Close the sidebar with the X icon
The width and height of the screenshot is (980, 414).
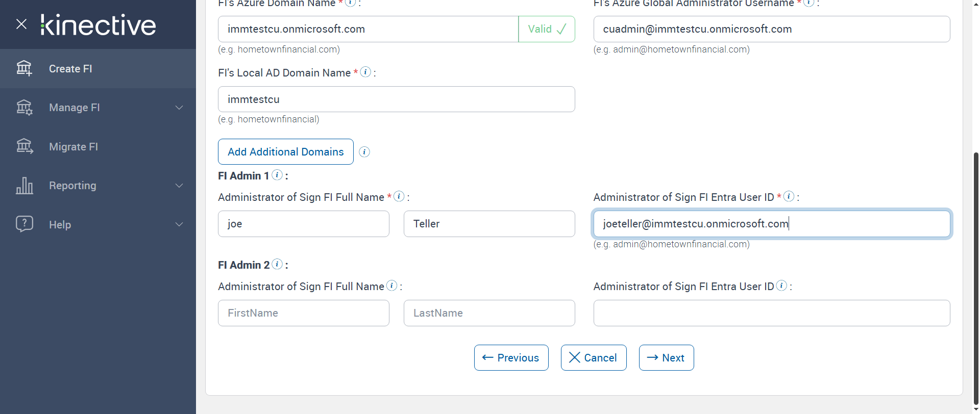click(21, 24)
